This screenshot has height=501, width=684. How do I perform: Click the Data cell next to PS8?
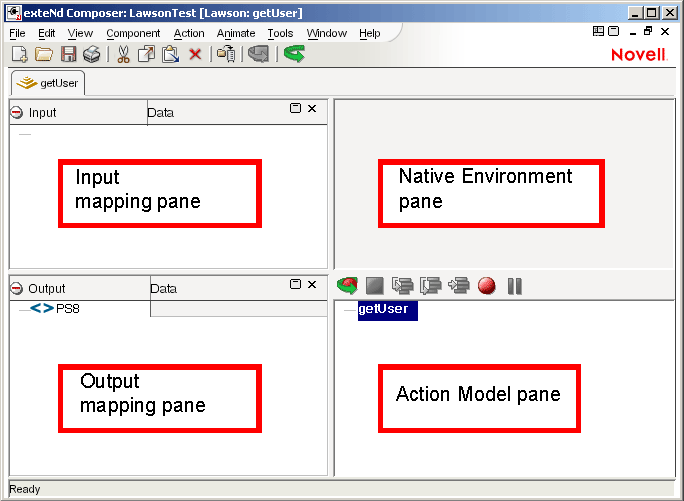239,309
